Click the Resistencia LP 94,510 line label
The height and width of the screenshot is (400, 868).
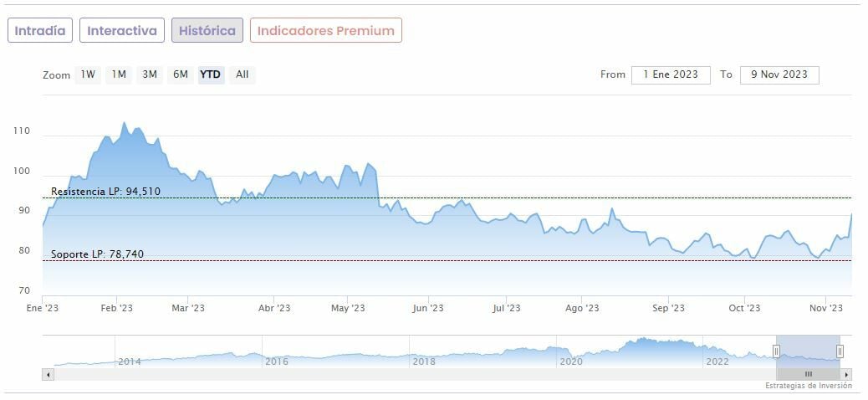[105, 192]
